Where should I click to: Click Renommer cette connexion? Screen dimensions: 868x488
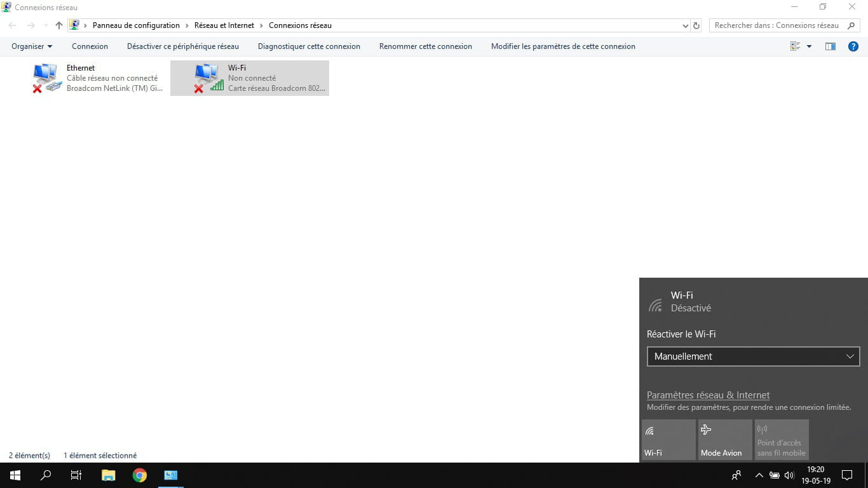point(426,46)
